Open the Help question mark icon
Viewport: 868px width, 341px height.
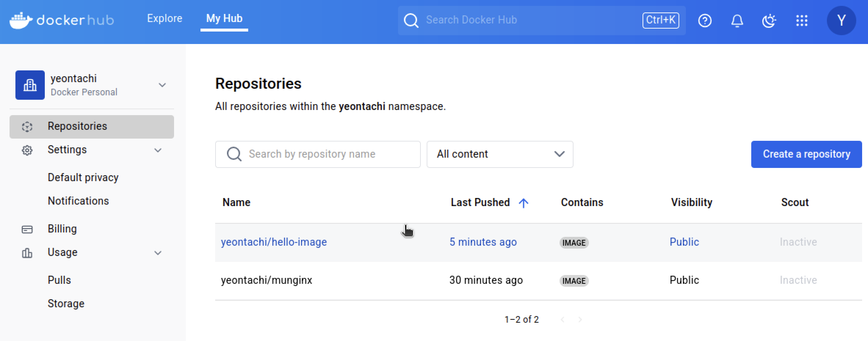pos(705,21)
